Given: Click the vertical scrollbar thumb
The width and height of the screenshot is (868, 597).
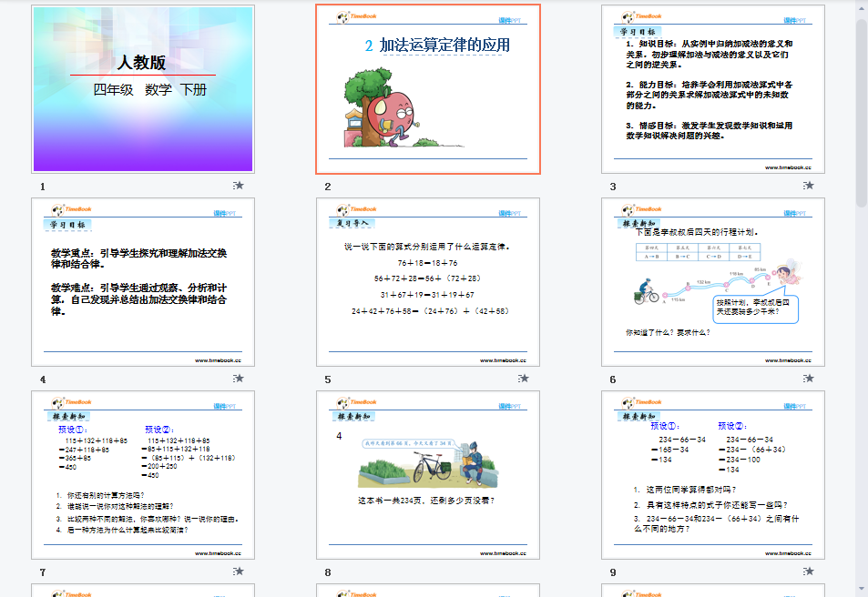Looking at the screenshot, I should (862, 114).
